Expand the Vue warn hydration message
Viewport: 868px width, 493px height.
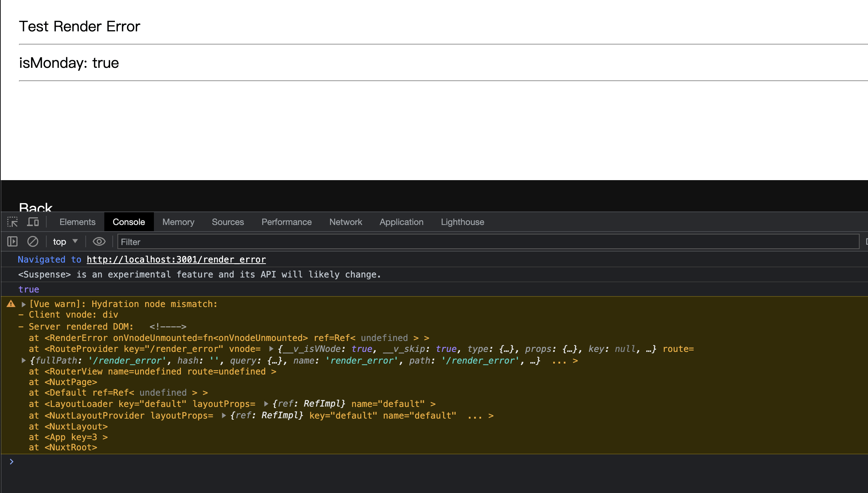[23, 304]
